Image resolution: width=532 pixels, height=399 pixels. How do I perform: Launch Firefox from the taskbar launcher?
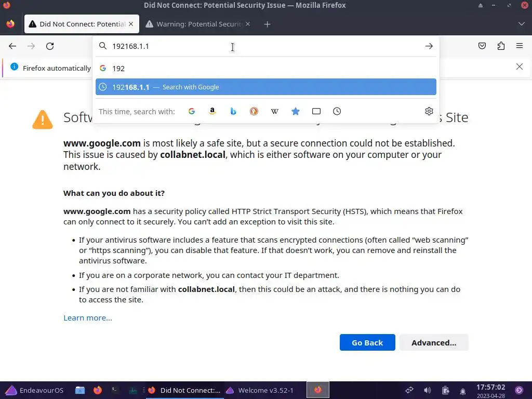coord(98,390)
